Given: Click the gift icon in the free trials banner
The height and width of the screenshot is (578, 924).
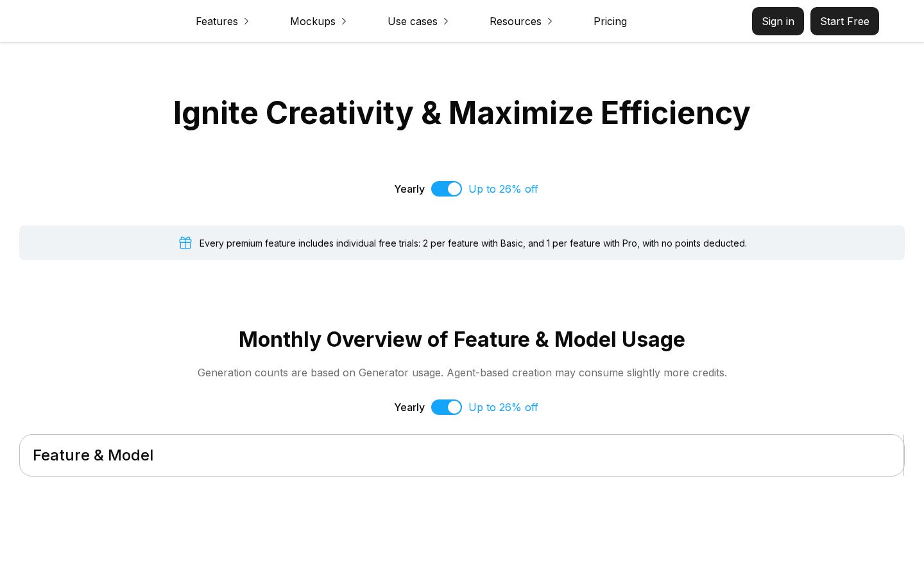Looking at the screenshot, I should 185,243.
